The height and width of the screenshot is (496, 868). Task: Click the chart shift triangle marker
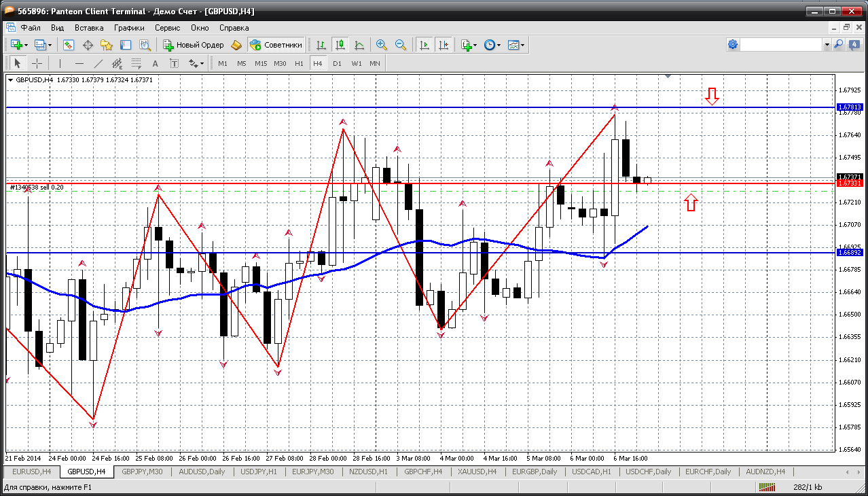(668, 76)
